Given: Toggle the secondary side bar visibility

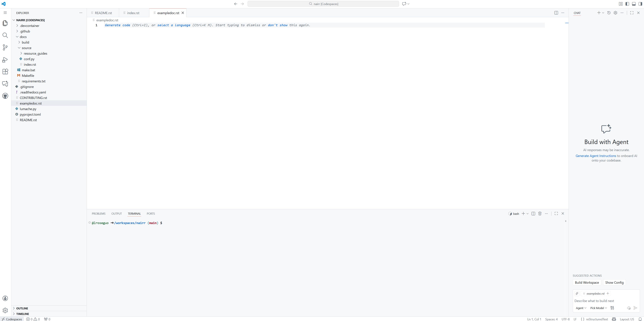Looking at the screenshot, I should point(640,4).
